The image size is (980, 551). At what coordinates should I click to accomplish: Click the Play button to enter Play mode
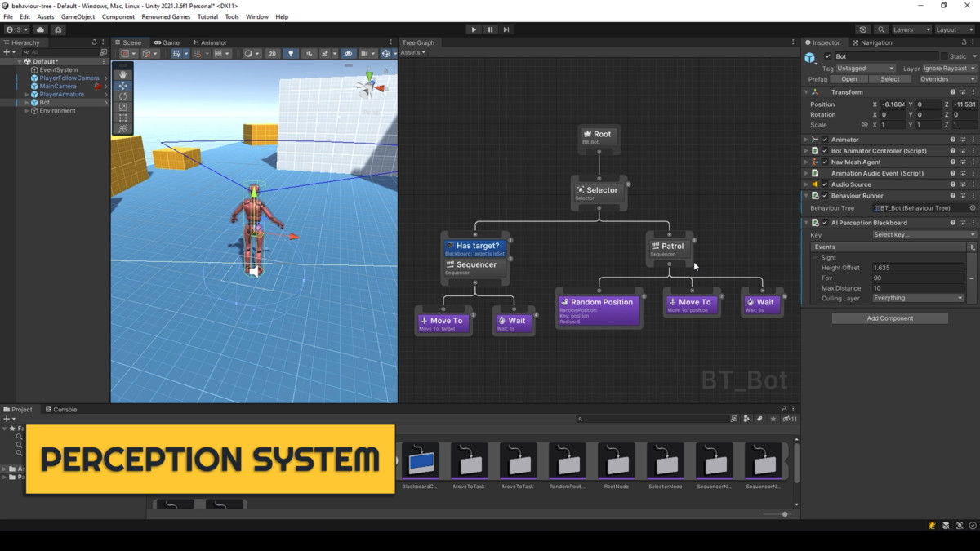coord(474,29)
